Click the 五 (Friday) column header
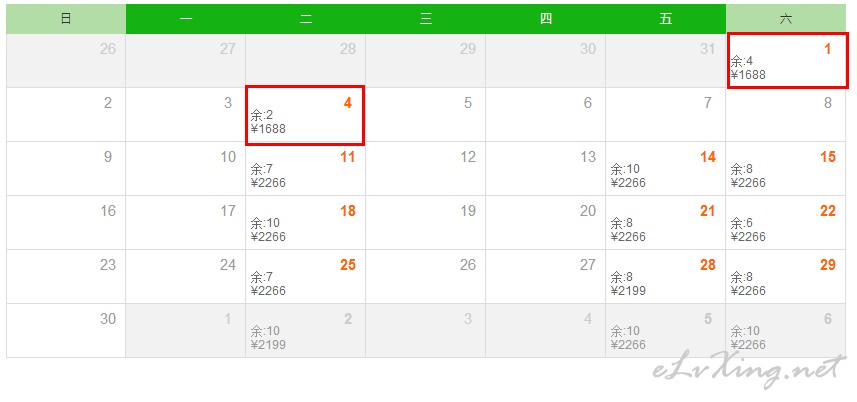The image size is (857, 402). [x=666, y=19]
